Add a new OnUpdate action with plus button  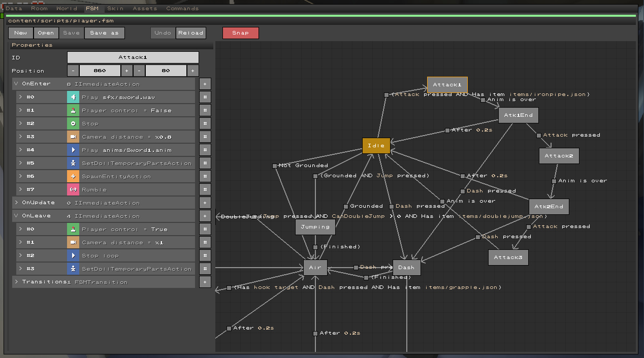[205, 203]
